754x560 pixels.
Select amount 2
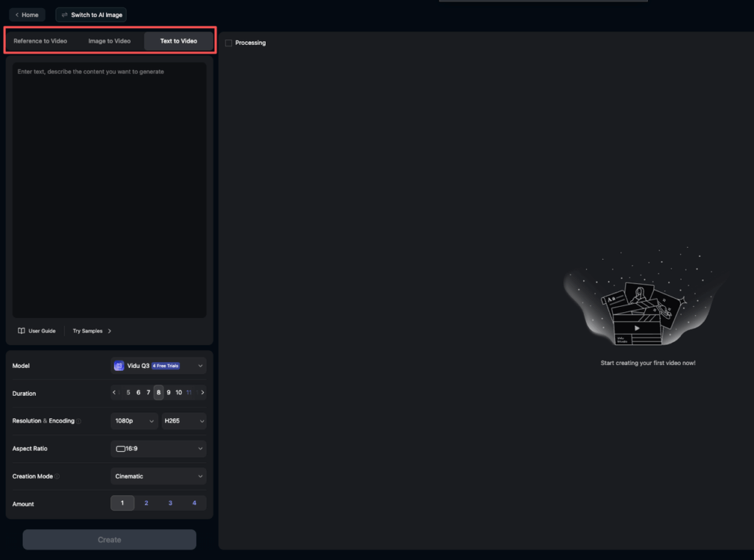147,503
